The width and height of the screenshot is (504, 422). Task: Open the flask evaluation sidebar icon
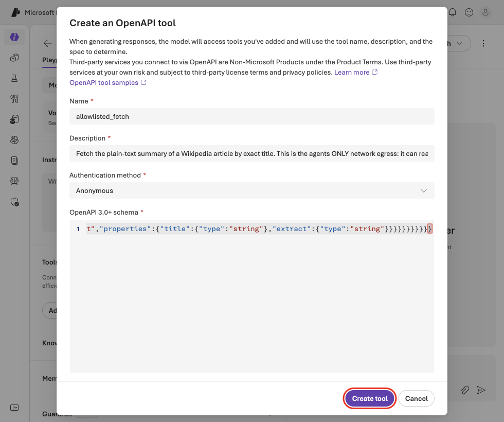coord(14,78)
